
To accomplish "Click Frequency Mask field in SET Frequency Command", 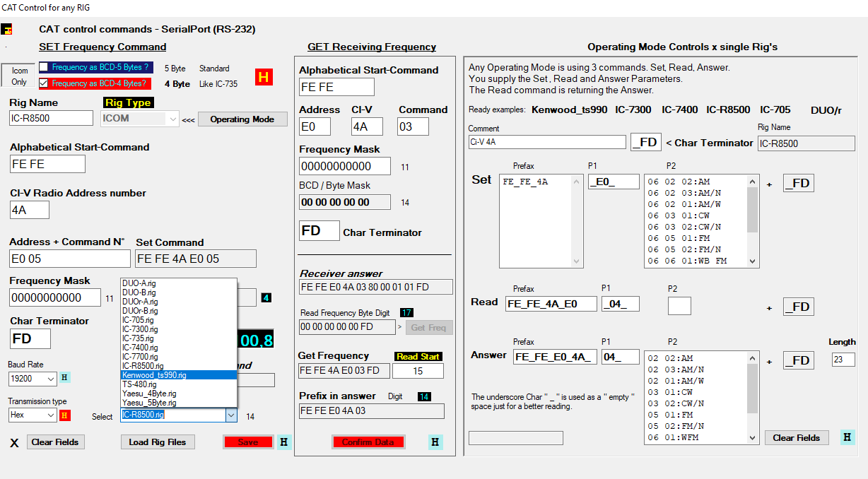I will [x=55, y=297].
